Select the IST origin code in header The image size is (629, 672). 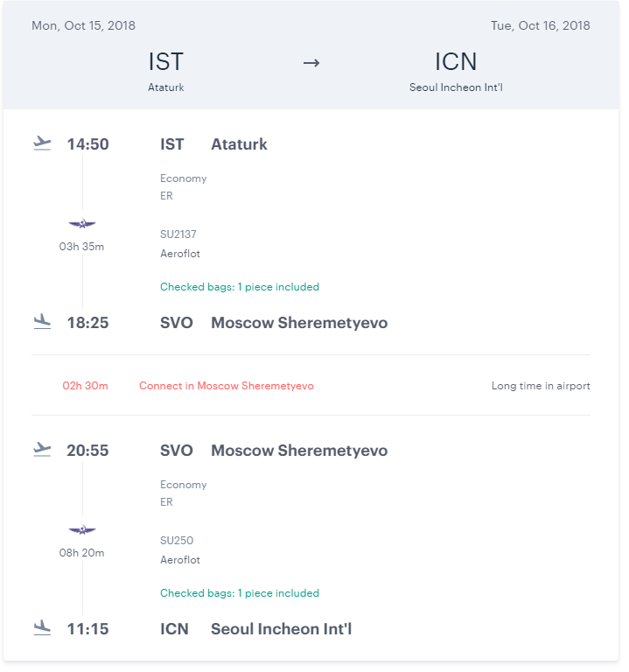[x=166, y=62]
